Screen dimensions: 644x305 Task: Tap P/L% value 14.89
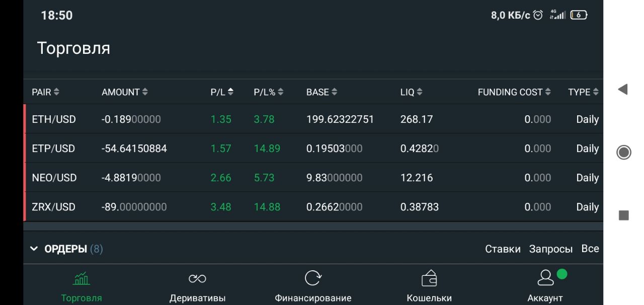[267, 148]
